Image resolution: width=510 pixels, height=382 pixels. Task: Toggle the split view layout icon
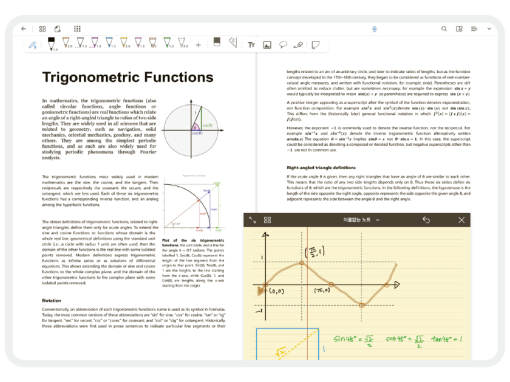[459, 29]
